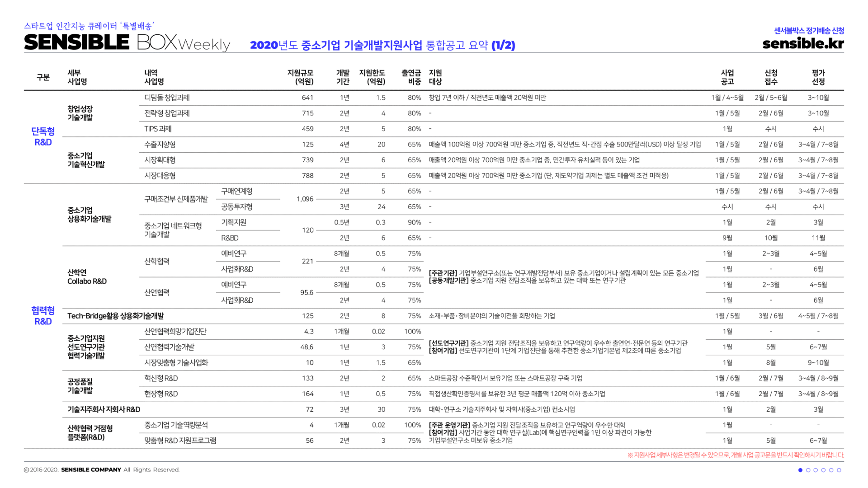Select the 48.6 budget value
Viewport: 868px width, 488px height.
307,347
